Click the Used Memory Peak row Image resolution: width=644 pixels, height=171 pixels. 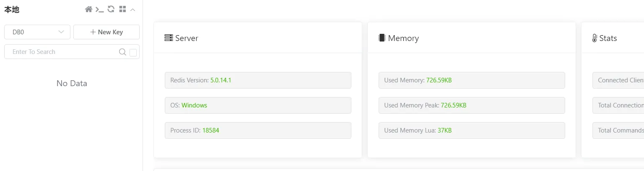tap(472, 105)
